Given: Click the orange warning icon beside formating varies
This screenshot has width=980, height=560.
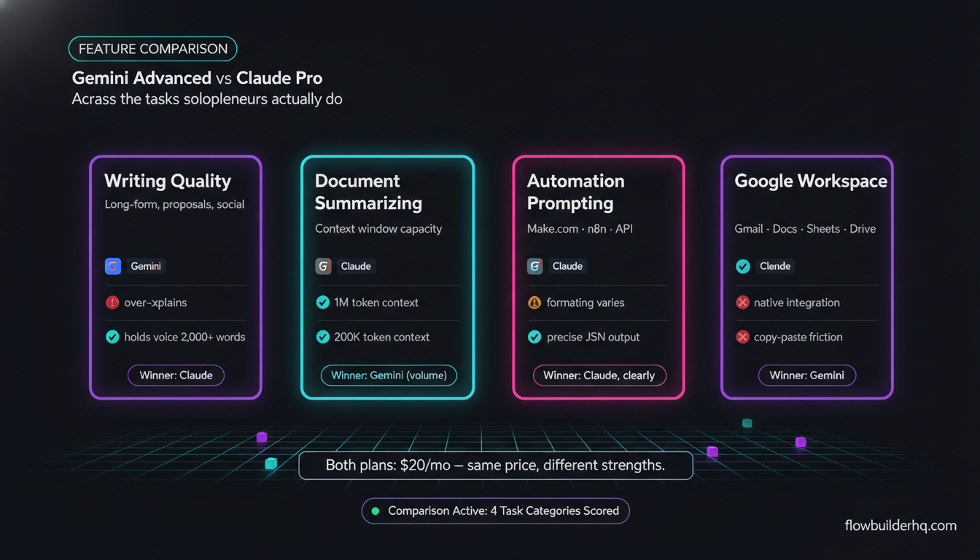Looking at the screenshot, I should coord(534,302).
